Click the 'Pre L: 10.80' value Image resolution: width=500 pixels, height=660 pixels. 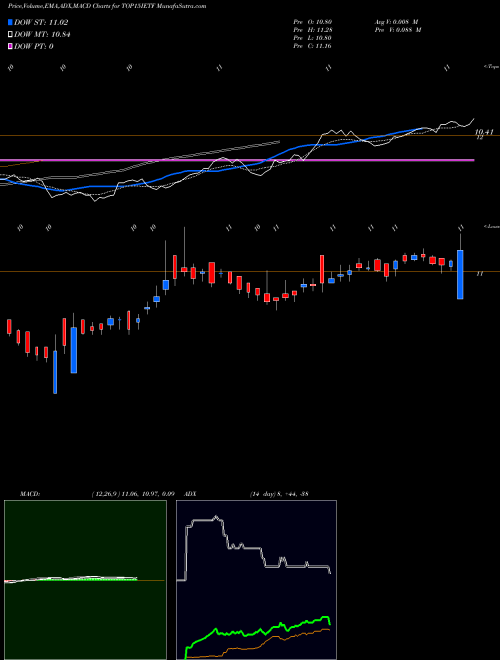(x=312, y=38)
